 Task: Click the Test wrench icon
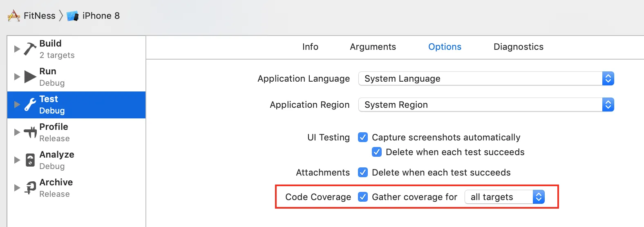[30, 105]
